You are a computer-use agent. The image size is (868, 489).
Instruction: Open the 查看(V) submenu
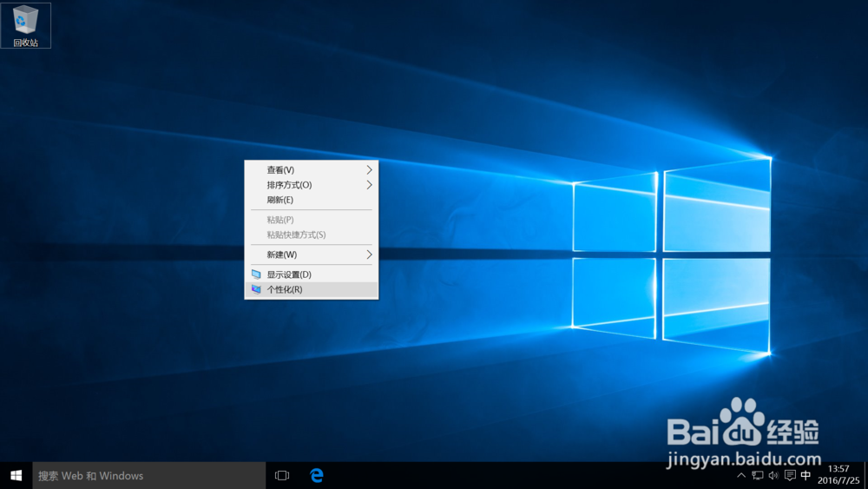coord(312,170)
